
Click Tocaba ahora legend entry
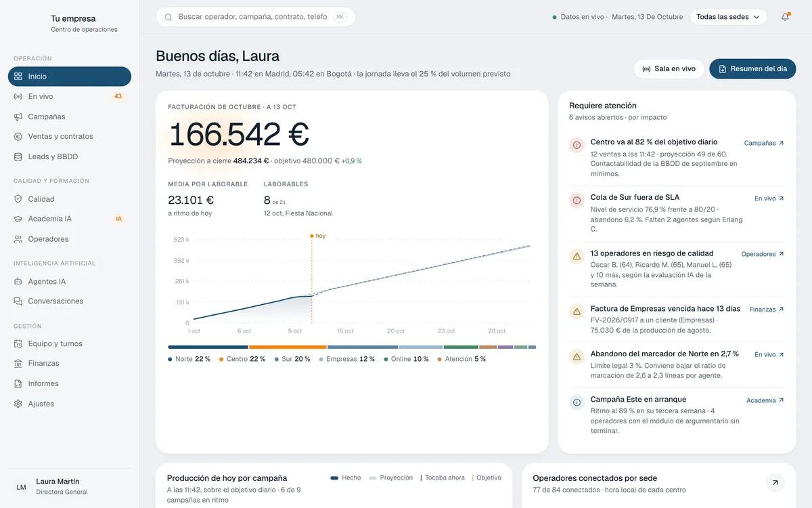click(x=443, y=478)
